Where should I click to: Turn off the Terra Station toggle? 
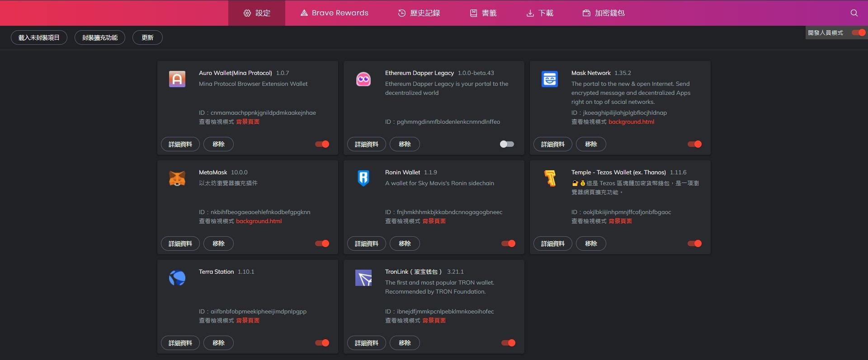tap(322, 343)
